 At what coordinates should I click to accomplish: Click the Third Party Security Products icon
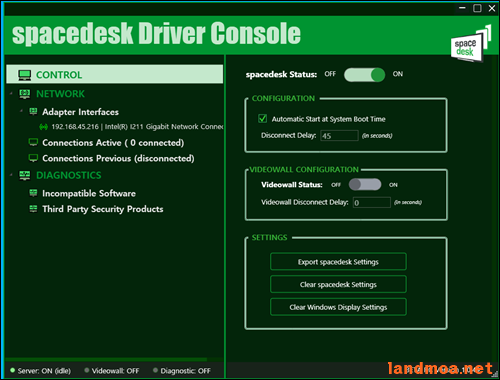point(33,209)
